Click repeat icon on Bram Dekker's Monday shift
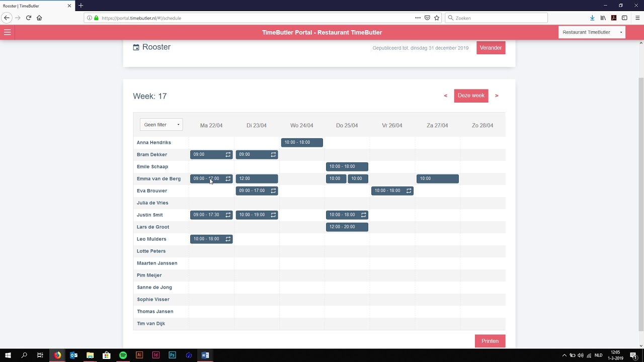The image size is (644, 362). 228,154
